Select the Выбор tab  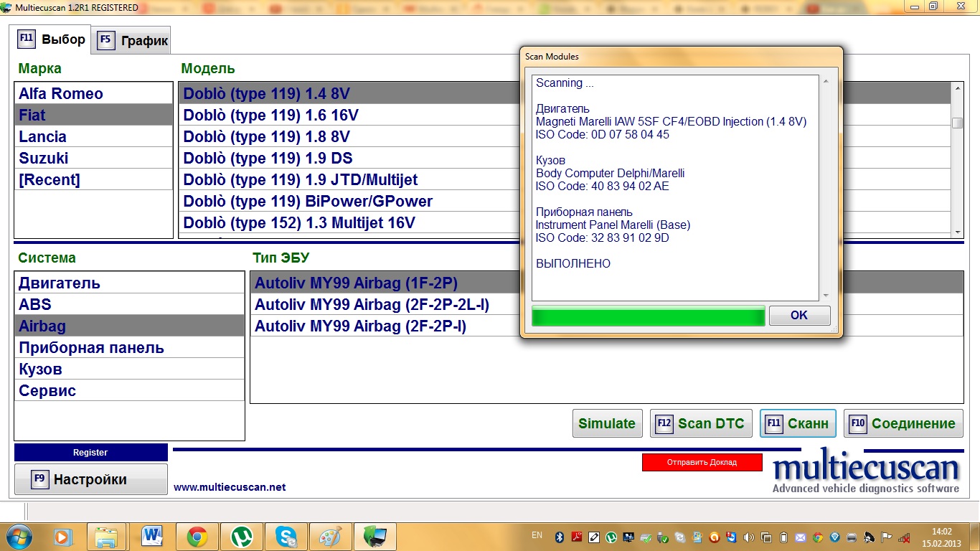52,39
